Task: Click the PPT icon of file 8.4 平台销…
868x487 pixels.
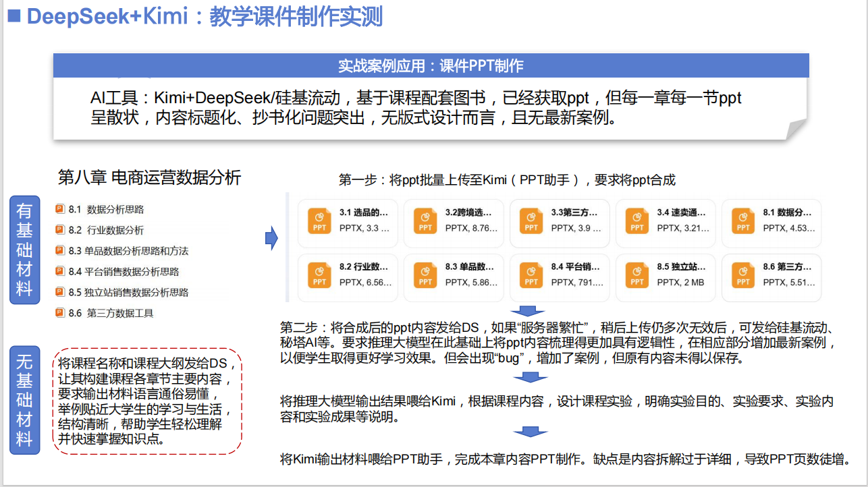Action: pos(531,275)
